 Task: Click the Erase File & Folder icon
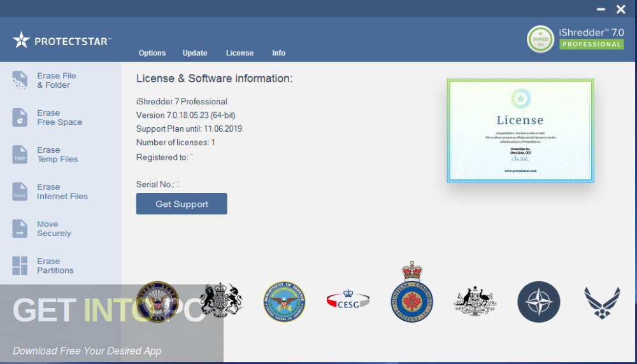[x=20, y=80]
